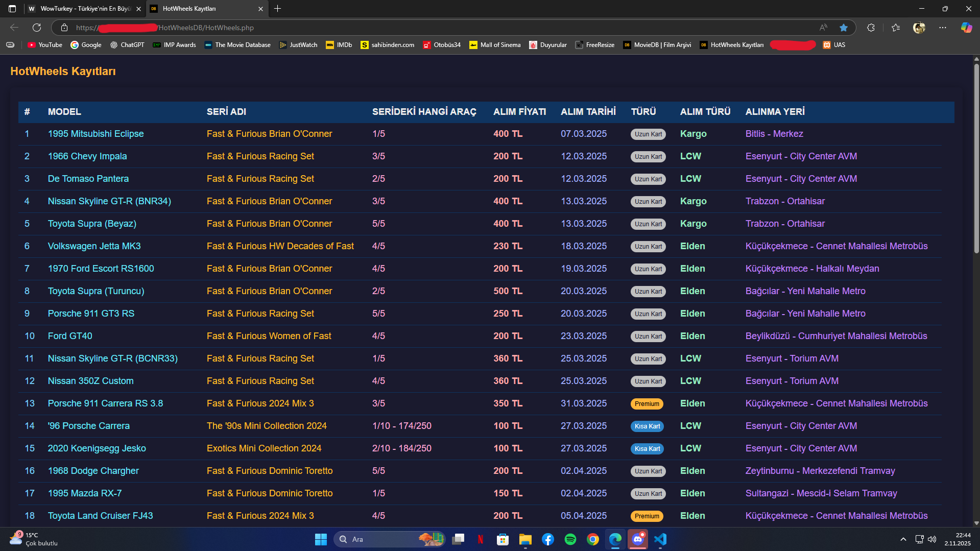Open the Spotify taskbar icon

click(570, 539)
